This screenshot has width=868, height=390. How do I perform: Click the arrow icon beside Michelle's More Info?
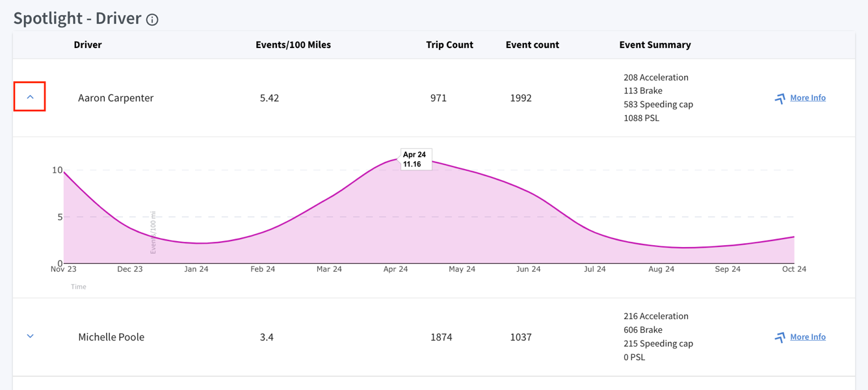[x=780, y=337]
